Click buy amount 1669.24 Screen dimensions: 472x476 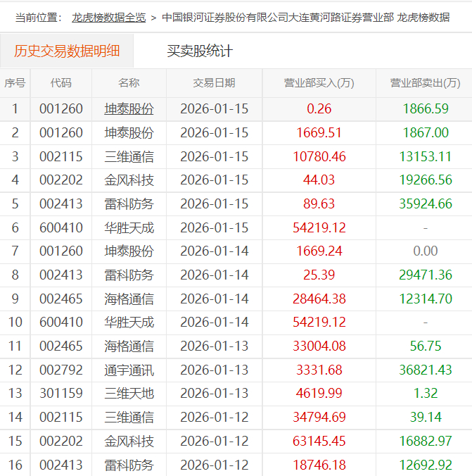point(319,251)
